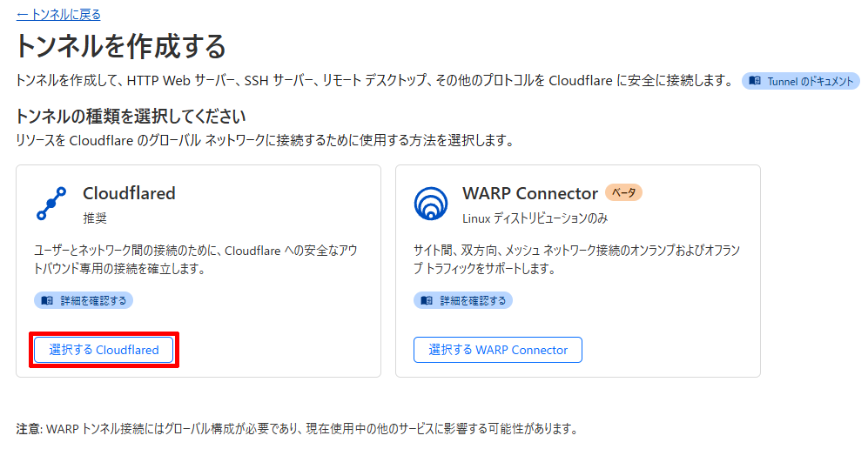868x449 pixels.
Task: Click the Linux ディストリビューションのみ subtitle
Action: pyautogui.click(x=535, y=218)
